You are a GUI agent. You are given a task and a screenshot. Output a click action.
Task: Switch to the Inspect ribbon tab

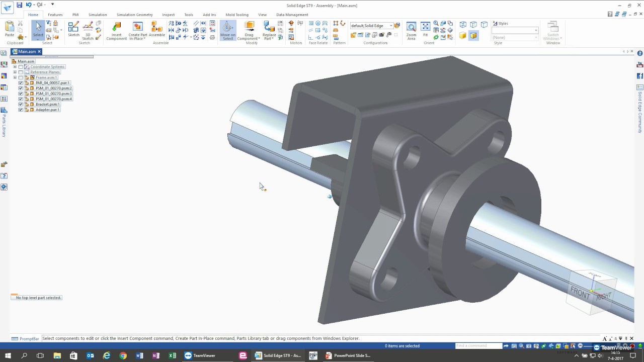coord(169,15)
